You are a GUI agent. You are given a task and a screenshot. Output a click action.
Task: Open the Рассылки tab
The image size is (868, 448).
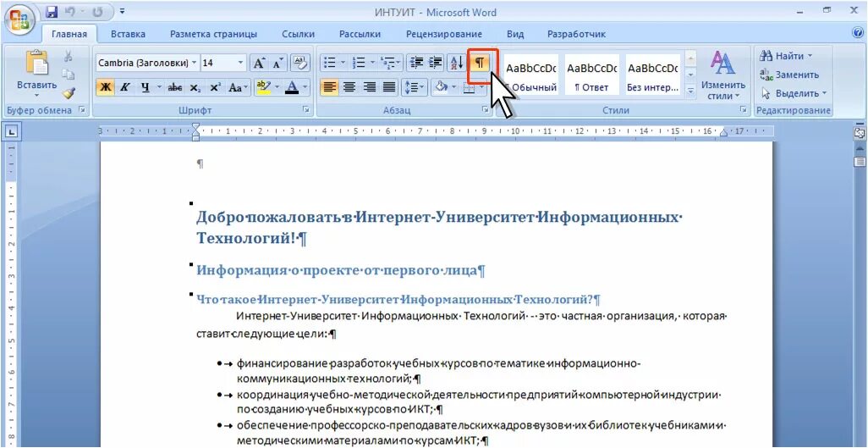(x=360, y=35)
